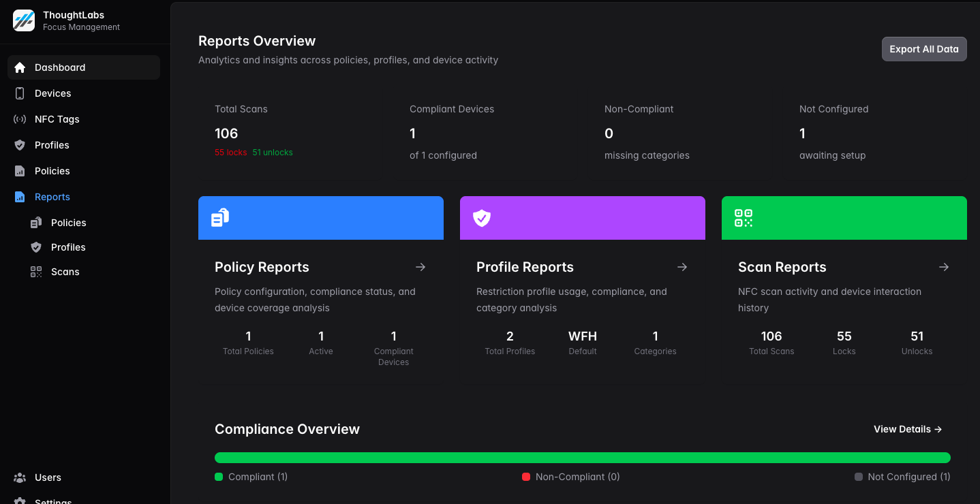This screenshot has height=504, width=980.
Task: Click the green QR icon on Scan Reports card
Action: pyautogui.click(x=742, y=218)
